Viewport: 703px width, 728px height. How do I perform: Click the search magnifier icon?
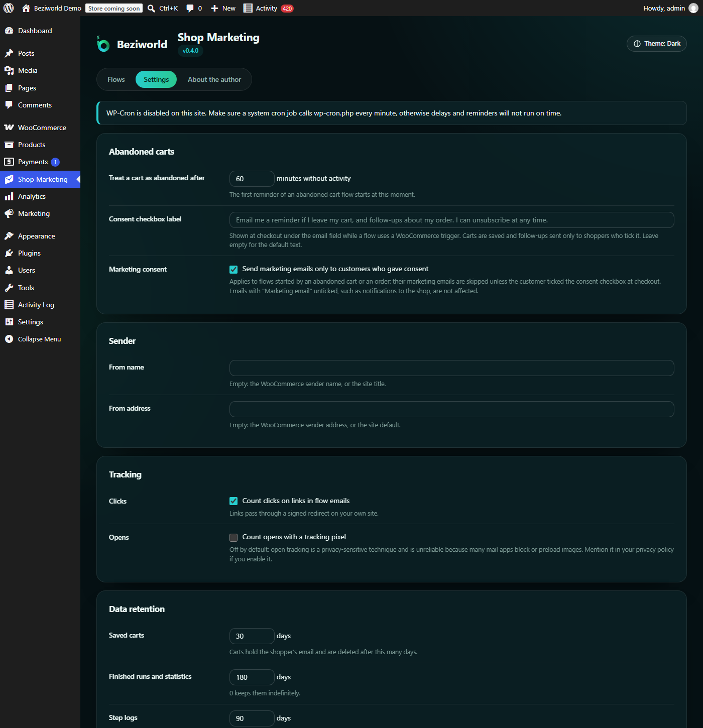click(x=151, y=8)
